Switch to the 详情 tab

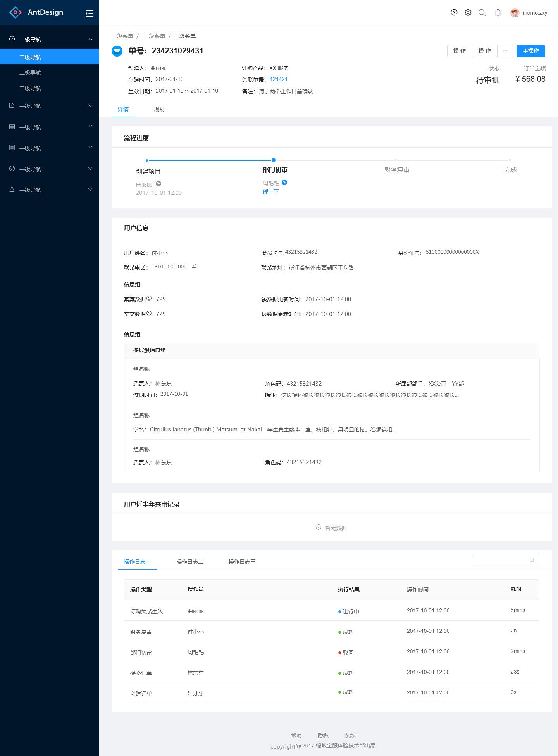pyautogui.click(x=123, y=109)
